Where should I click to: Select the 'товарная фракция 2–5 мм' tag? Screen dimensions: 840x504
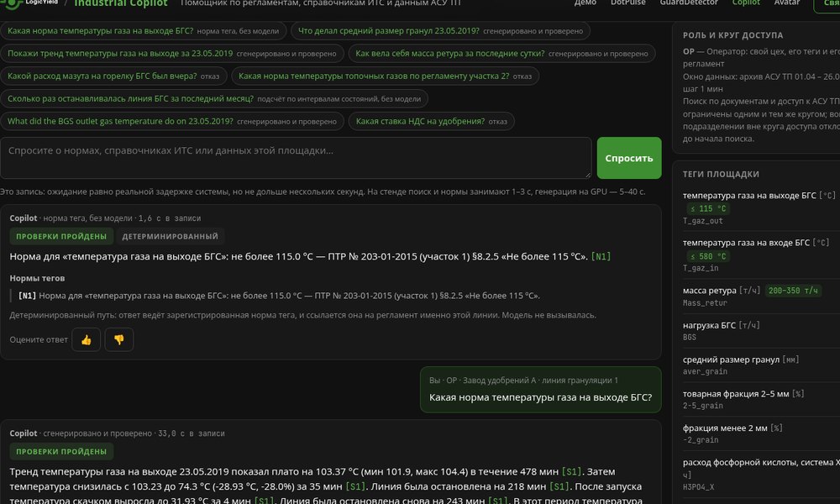click(736, 394)
